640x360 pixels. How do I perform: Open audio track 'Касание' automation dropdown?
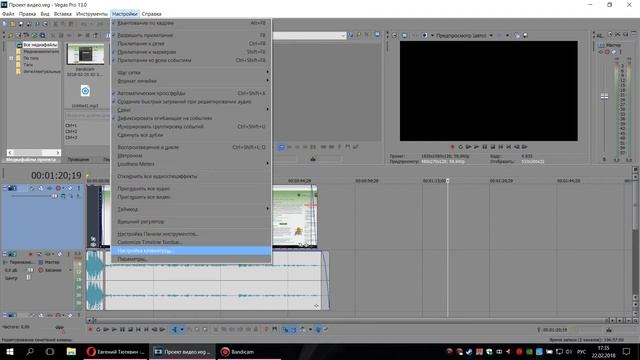coord(70,270)
